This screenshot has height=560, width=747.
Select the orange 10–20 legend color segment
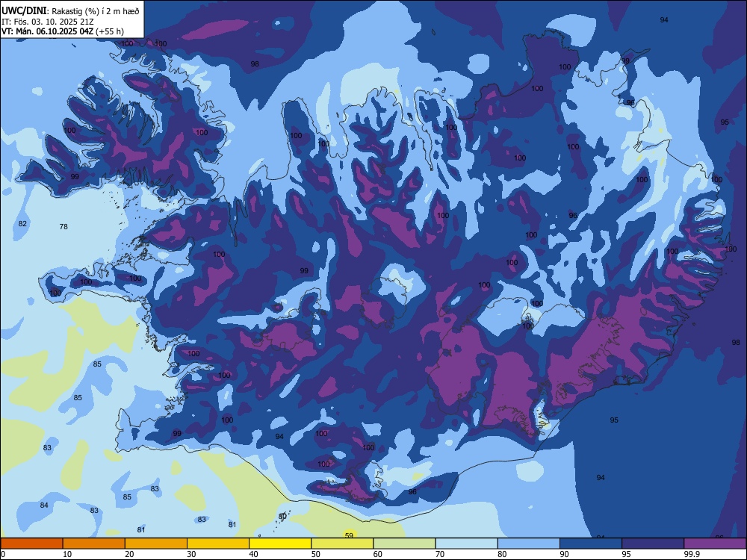(x=94, y=544)
